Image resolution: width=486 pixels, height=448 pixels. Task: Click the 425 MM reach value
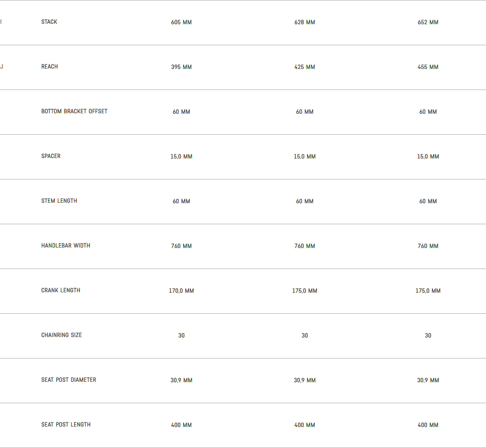tap(305, 67)
